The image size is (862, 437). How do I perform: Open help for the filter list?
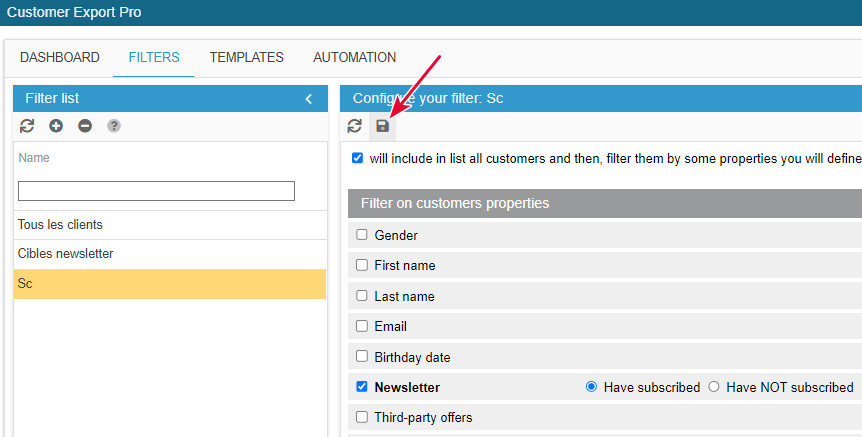114,126
